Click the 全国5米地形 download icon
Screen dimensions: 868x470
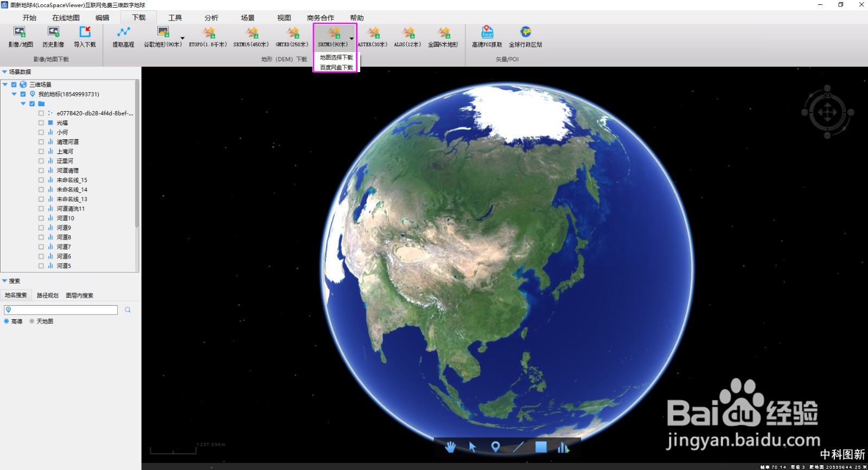pyautogui.click(x=443, y=32)
